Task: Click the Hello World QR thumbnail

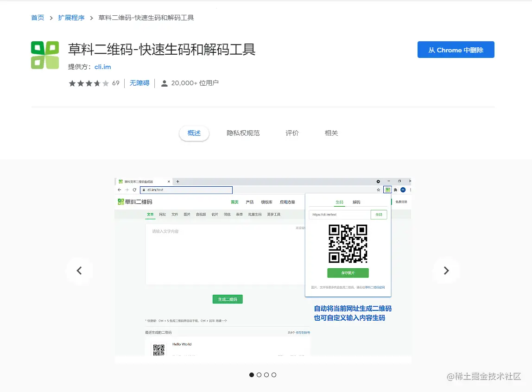Action: tap(159, 350)
